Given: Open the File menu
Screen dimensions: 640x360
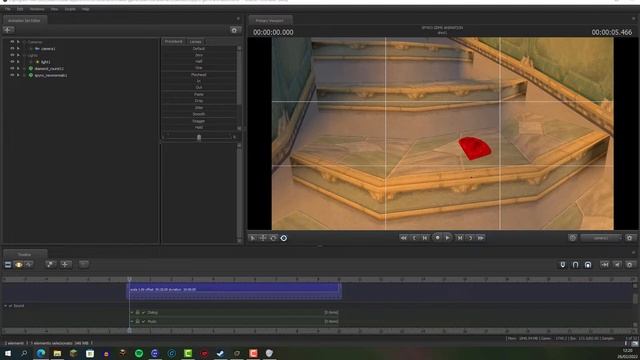Looking at the screenshot, I should click(7, 9).
